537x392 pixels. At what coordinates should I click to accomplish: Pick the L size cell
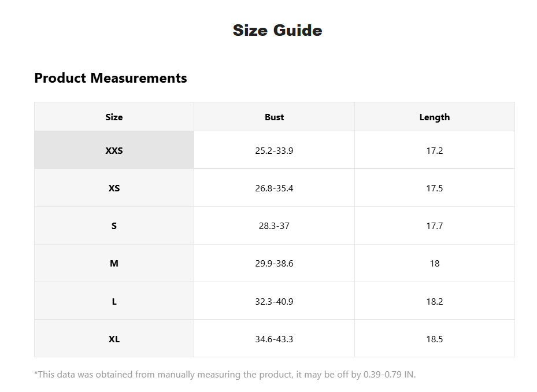click(x=114, y=301)
